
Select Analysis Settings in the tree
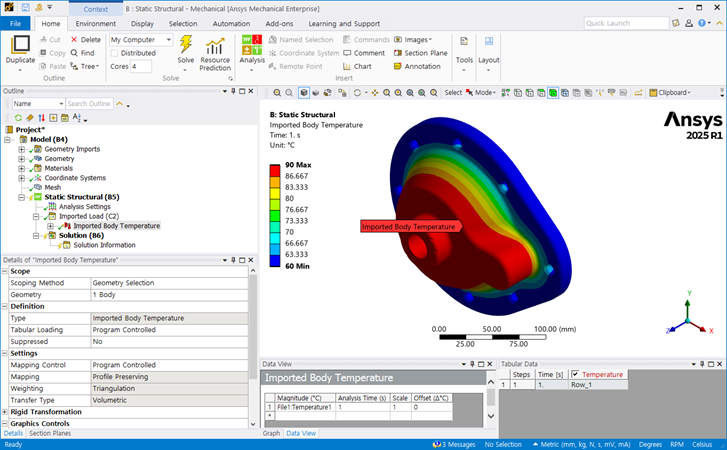84,207
